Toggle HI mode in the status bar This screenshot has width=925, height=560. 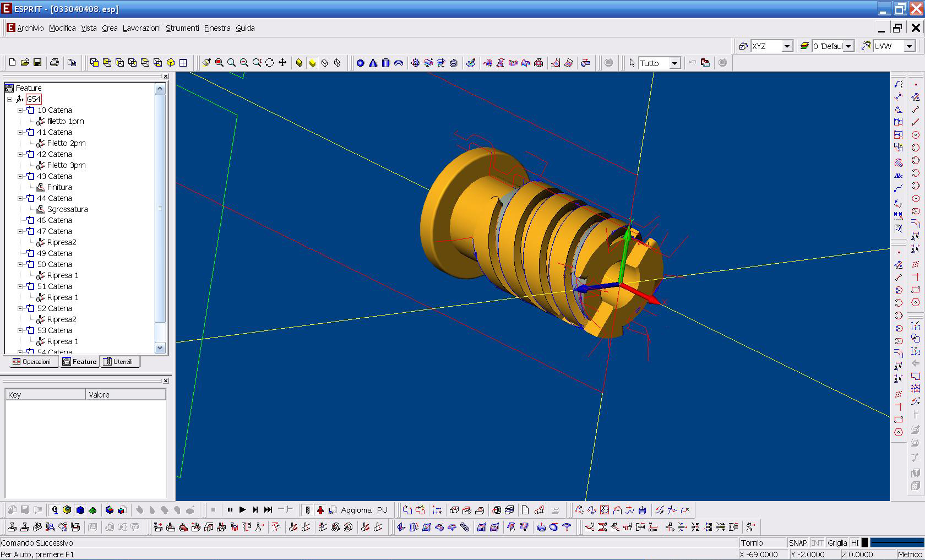pos(855,543)
